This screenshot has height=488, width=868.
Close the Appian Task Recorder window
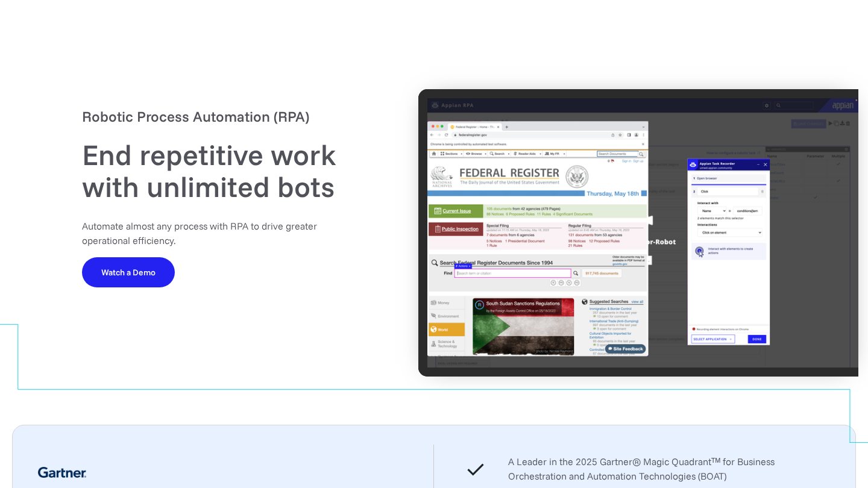pyautogui.click(x=766, y=164)
